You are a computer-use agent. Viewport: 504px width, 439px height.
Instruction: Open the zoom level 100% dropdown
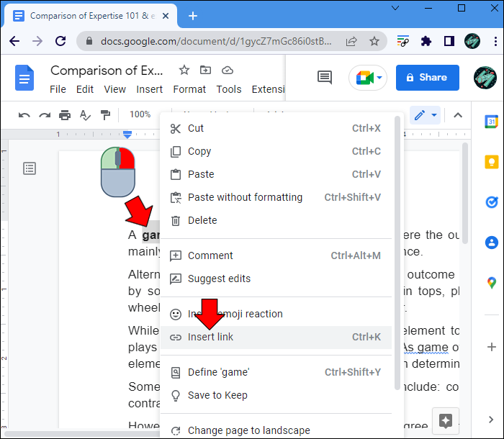[x=140, y=114]
